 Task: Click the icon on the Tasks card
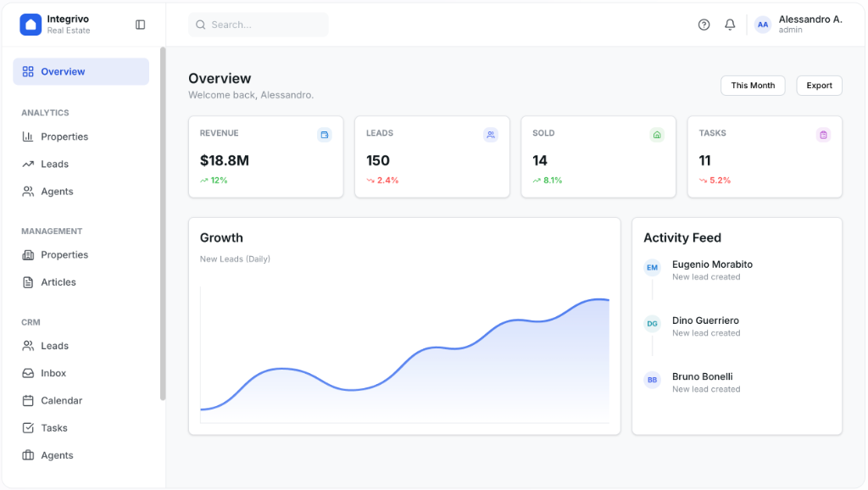tap(823, 134)
